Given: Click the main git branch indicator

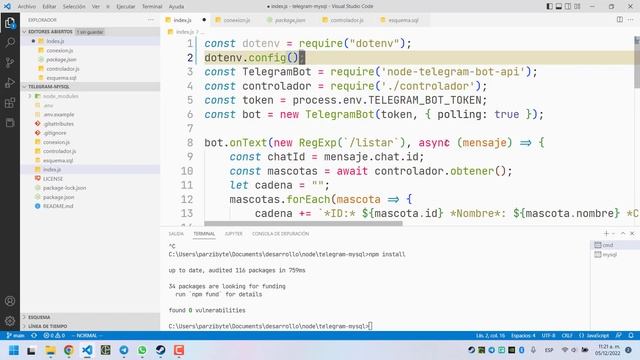Looking at the screenshot, I should pos(16,336).
